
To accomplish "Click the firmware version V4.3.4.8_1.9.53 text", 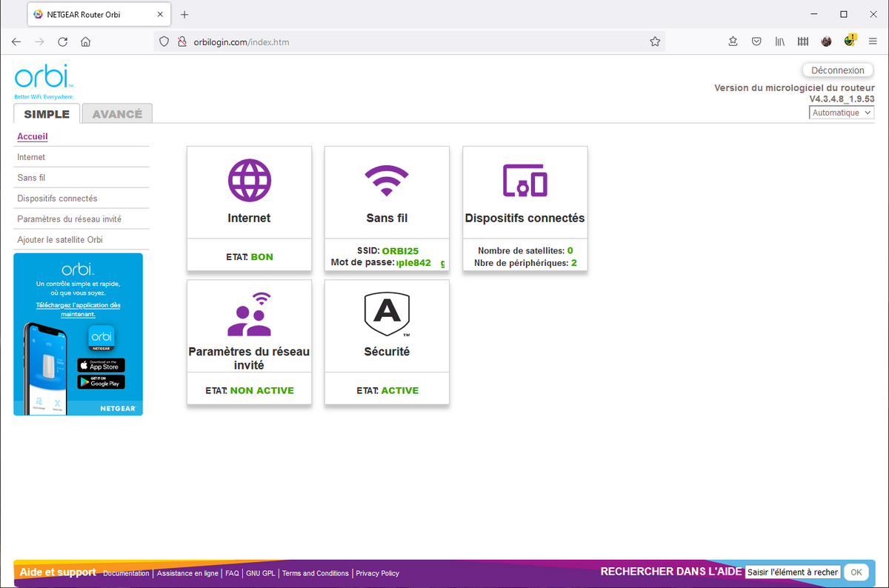I will pyautogui.click(x=842, y=98).
